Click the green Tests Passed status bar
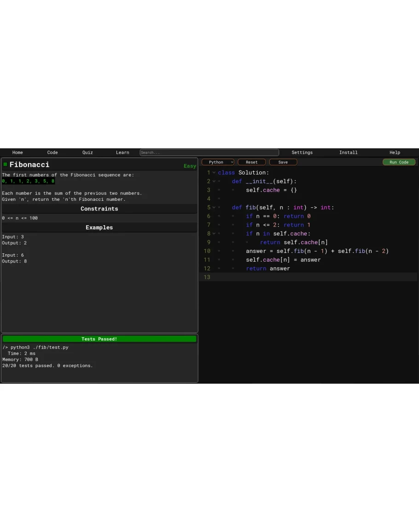This screenshot has width=419, height=532. [x=99, y=339]
